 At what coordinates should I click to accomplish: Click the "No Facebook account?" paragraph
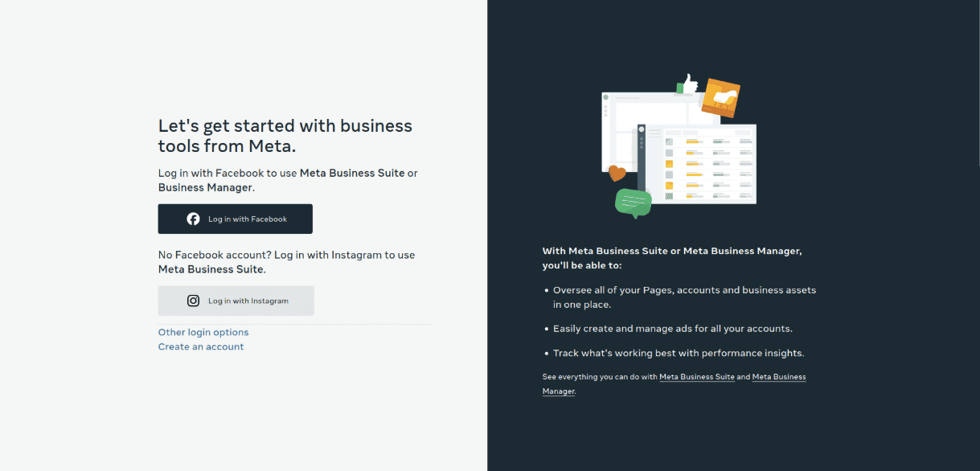[x=287, y=262]
